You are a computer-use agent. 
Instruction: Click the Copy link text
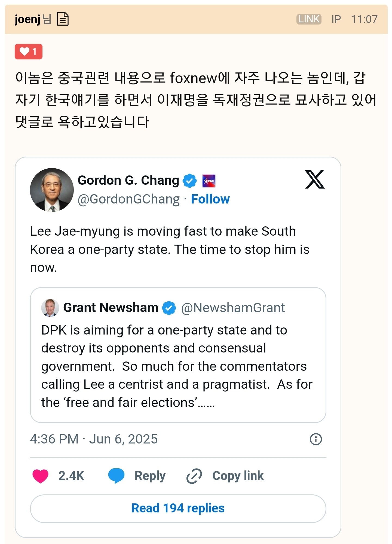pos(238,476)
